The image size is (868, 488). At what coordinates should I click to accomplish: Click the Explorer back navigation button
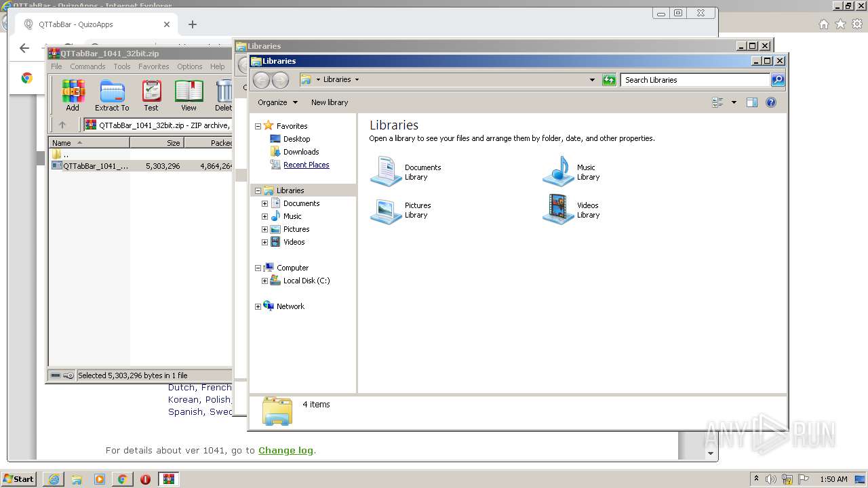click(x=261, y=80)
